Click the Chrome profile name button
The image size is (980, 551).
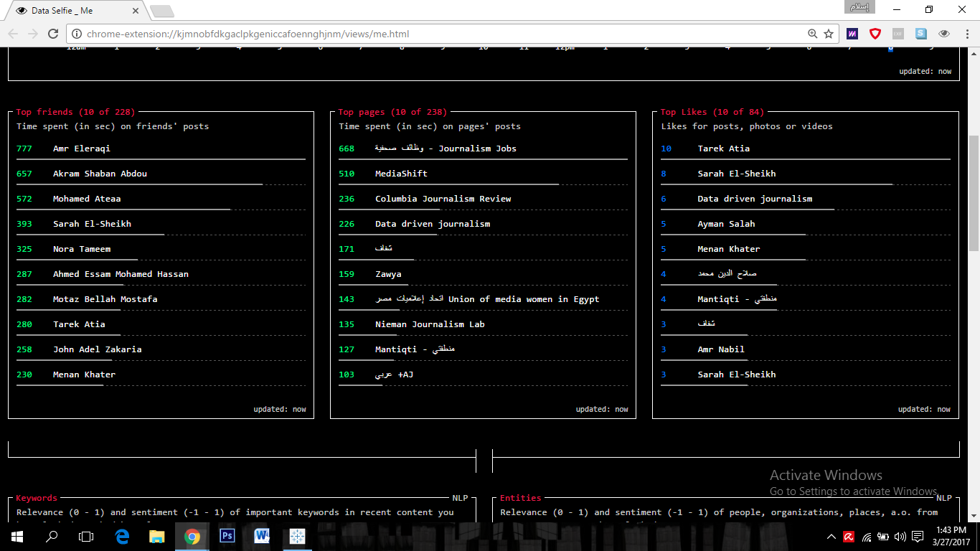pyautogui.click(x=860, y=7)
